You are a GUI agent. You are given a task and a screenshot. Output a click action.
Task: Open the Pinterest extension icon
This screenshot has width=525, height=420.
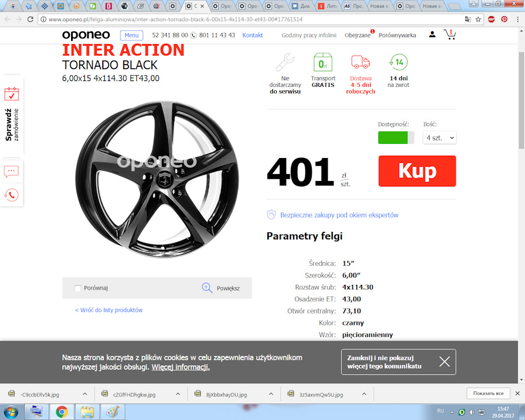[504, 20]
